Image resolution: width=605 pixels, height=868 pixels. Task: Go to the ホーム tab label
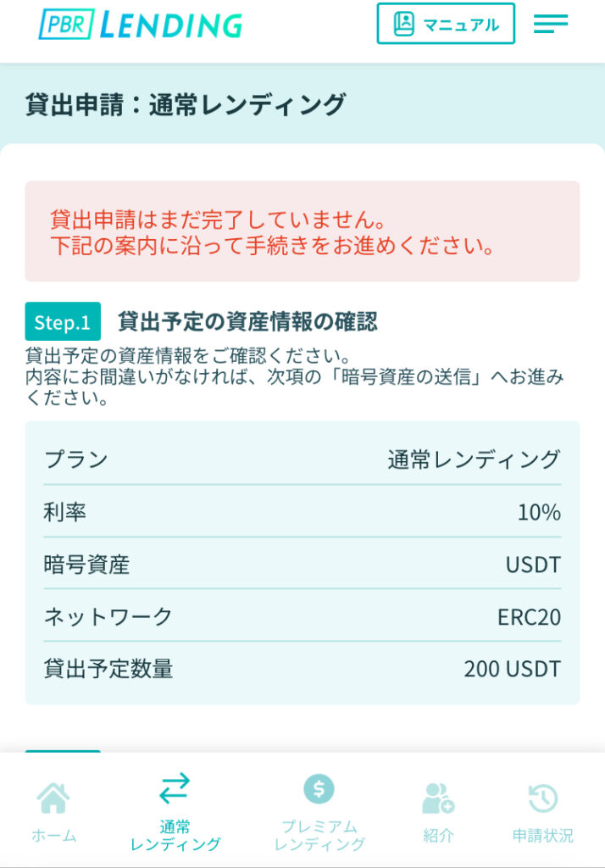[53, 835]
